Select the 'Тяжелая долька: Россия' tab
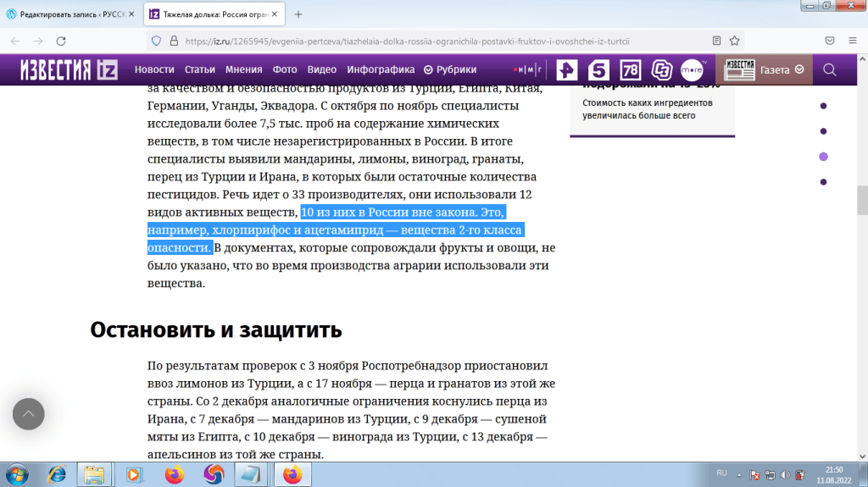This screenshot has height=487, width=868. [x=214, y=14]
